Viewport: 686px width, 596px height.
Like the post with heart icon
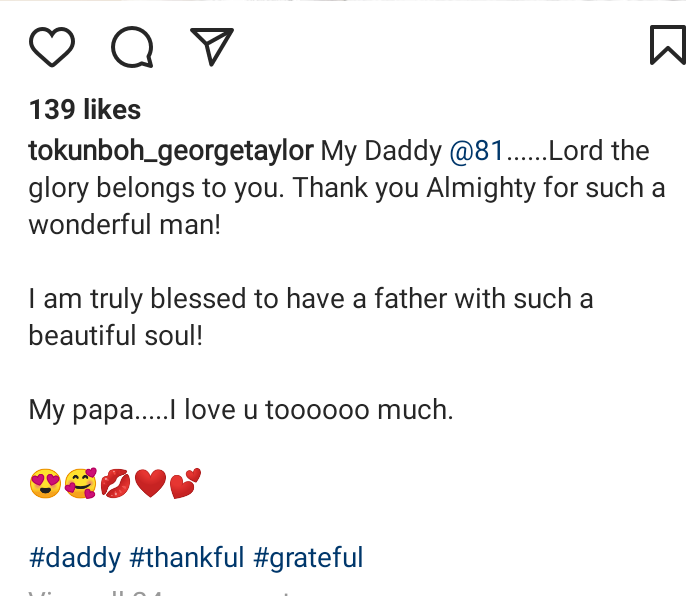click(52, 46)
